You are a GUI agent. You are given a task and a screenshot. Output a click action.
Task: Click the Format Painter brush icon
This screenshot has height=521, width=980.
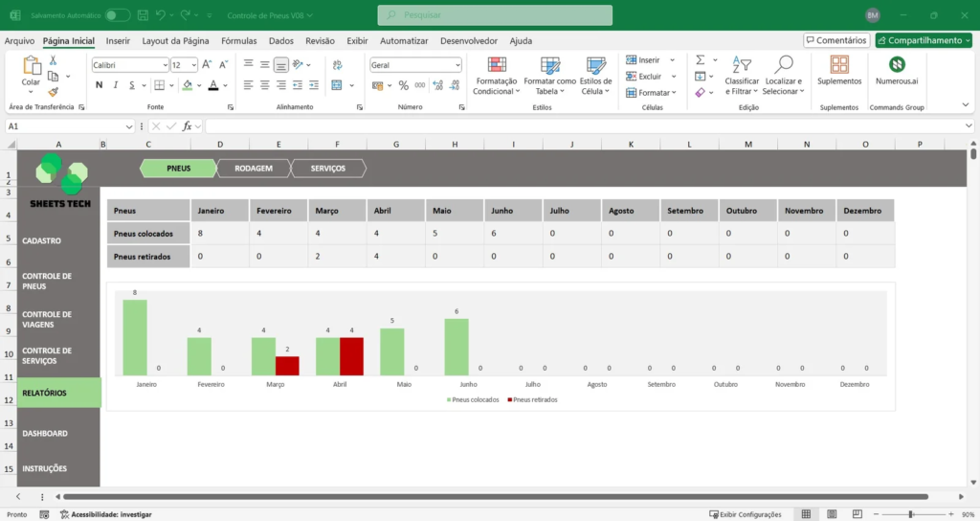pos(53,91)
